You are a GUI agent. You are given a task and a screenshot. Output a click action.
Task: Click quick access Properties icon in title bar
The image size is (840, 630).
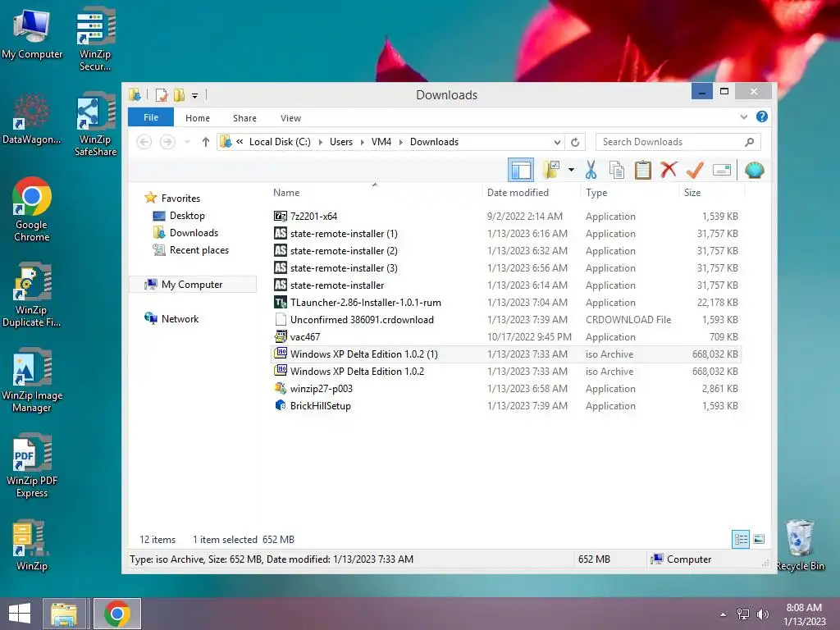click(162, 95)
